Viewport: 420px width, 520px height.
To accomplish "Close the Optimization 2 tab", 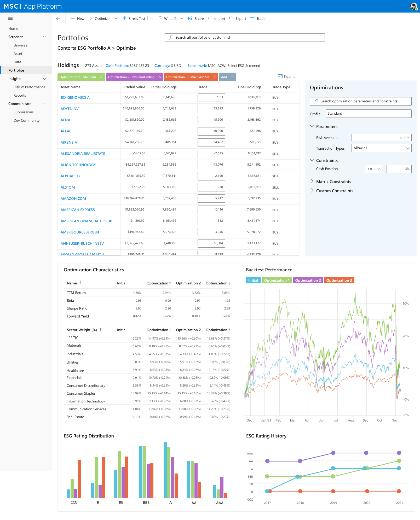I will click(160, 77).
